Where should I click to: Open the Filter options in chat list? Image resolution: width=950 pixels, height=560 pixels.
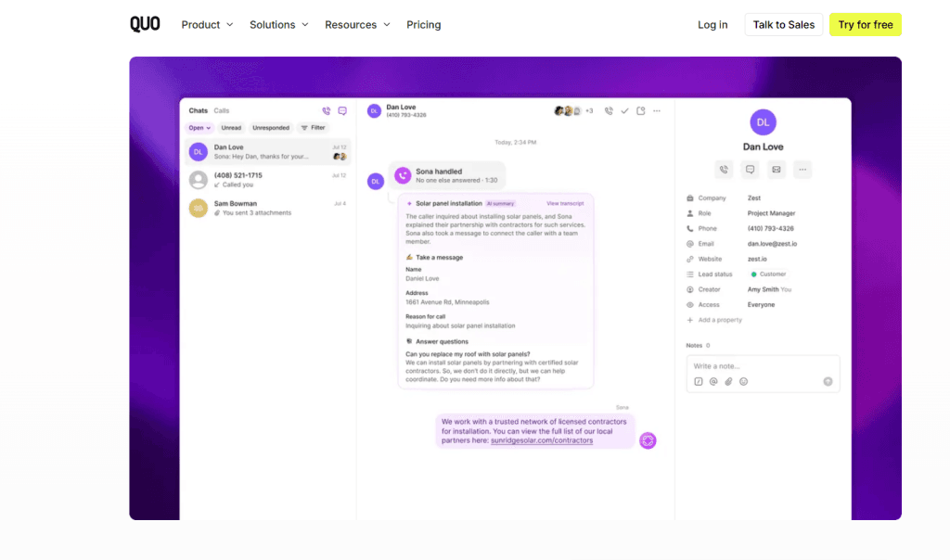313,128
